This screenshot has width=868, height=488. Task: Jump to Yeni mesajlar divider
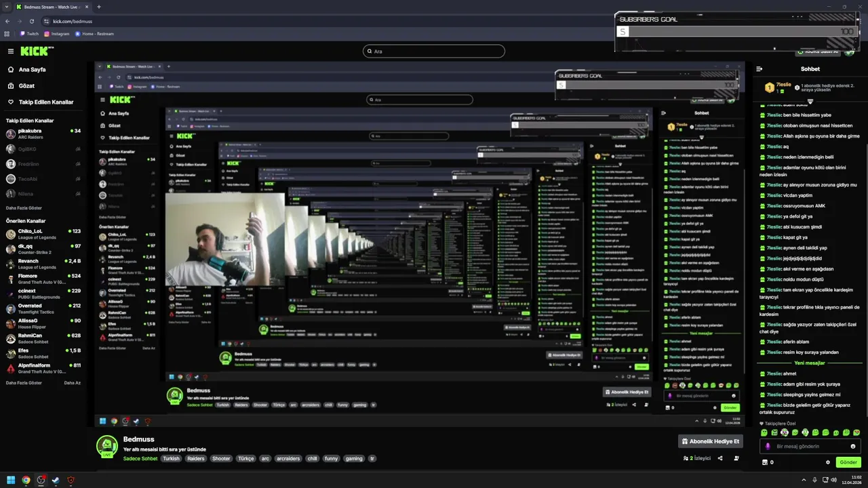point(810,363)
